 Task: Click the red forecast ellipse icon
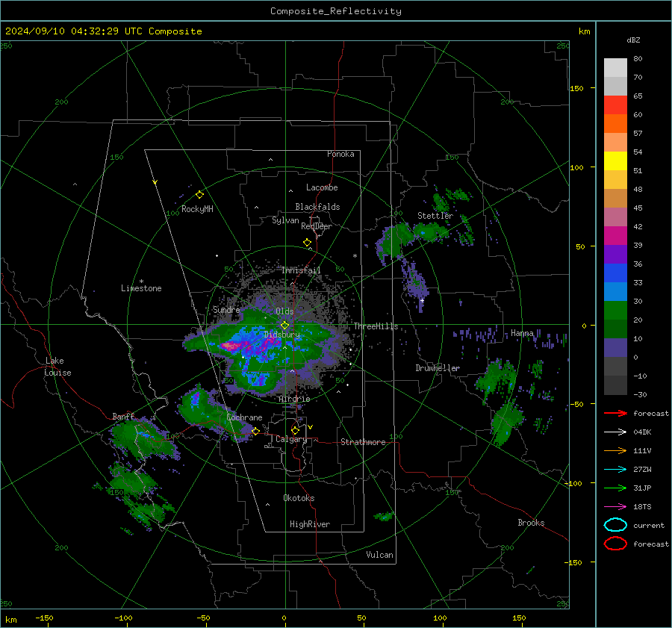615,544
